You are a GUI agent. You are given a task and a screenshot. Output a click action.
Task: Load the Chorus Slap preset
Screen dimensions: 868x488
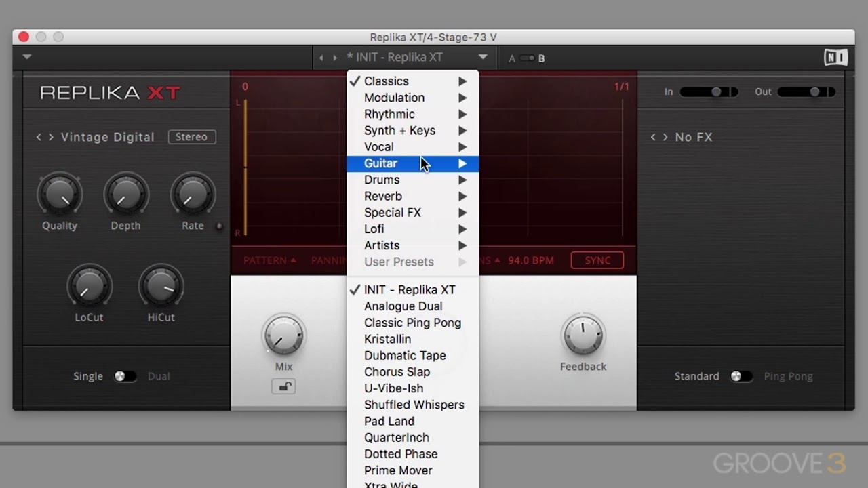click(x=412, y=372)
